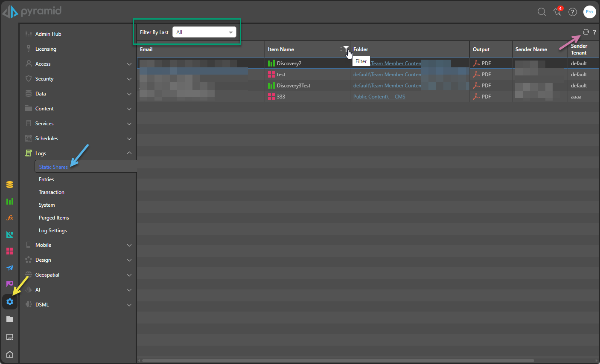Click the horizontal scrollbar at the bottom

337,361
